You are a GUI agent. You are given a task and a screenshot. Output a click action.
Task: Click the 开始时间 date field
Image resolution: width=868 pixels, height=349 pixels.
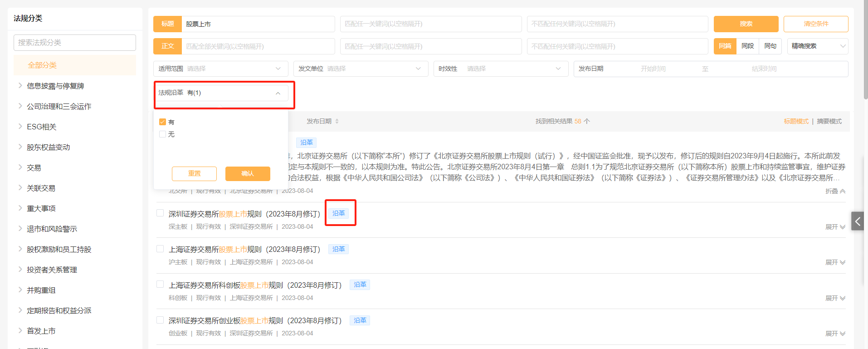click(x=653, y=69)
